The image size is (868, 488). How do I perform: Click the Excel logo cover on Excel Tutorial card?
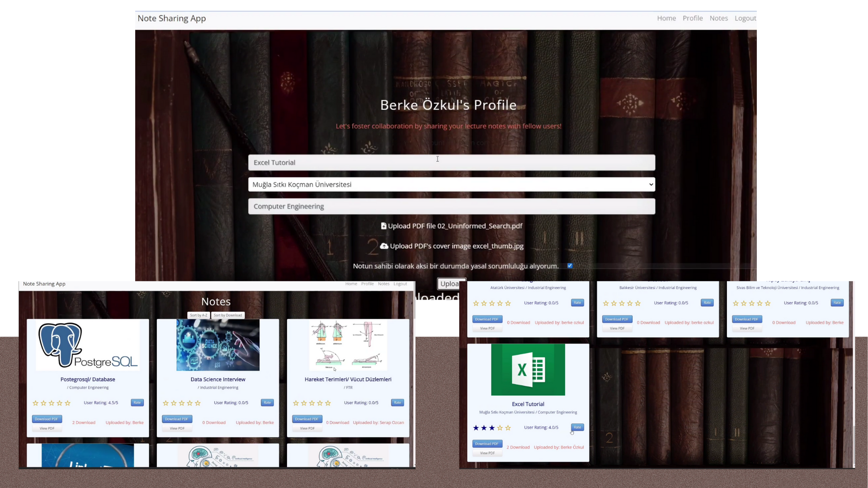tap(528, 370)
